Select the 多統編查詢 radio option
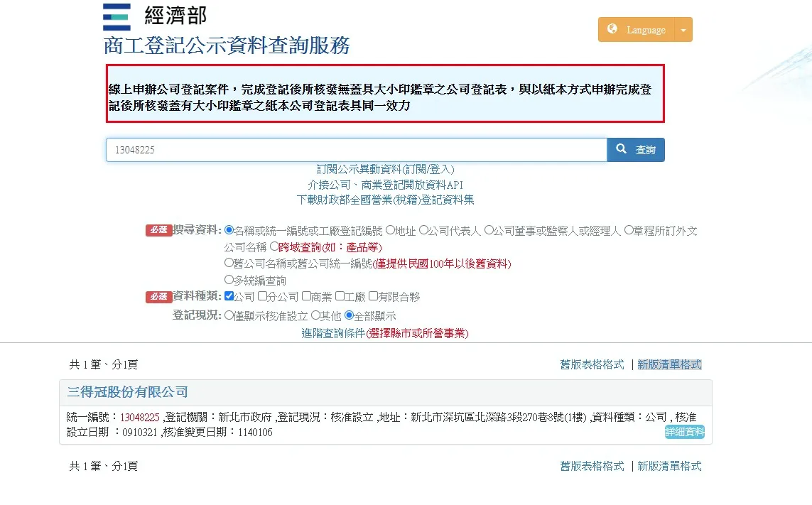Viewport: 812px width, 505px height. click(x=229, y=280)
